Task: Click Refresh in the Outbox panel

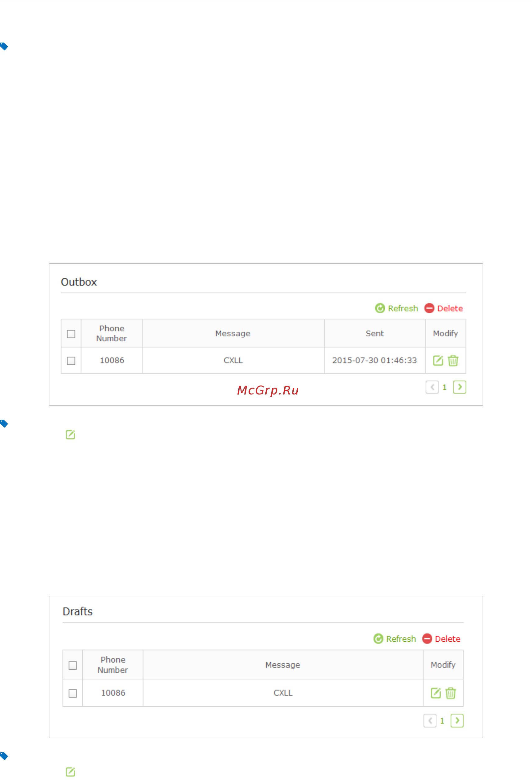Action: pyautogui.click(x=397, y=308)
